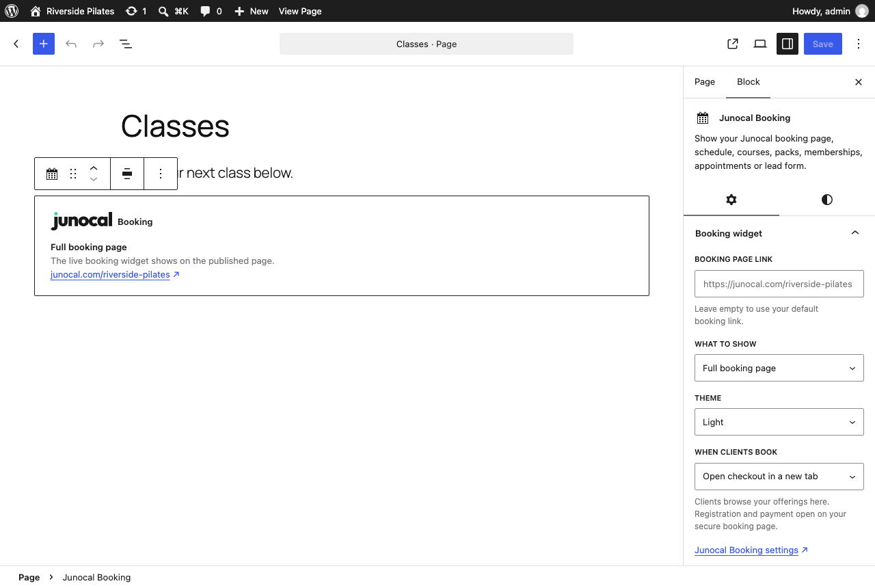The height and width of the screenshot is (588, 875).
Task: Select Page in the bottom breadcrumb
Action: [x=29, y=577]
